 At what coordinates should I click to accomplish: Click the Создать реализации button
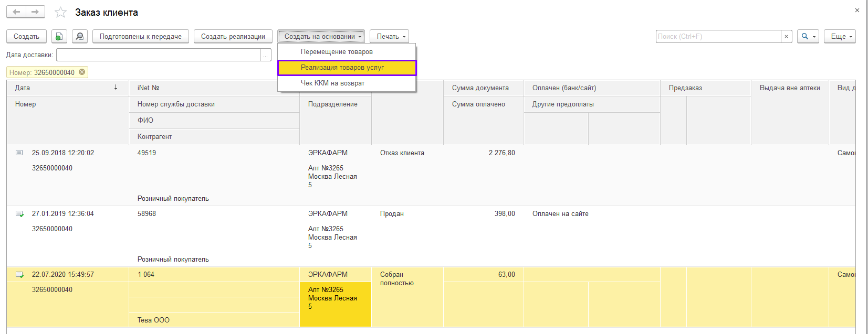tap(233, 36)
